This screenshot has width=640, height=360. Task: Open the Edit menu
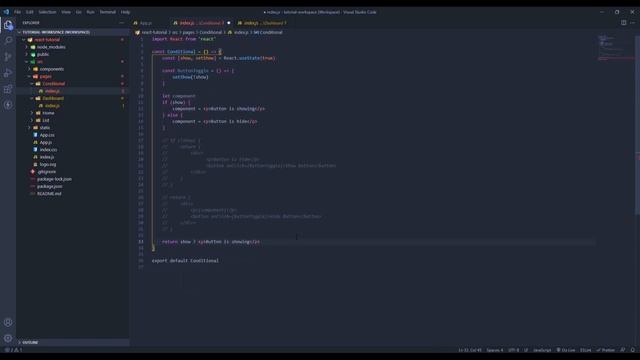pos(29,12)
